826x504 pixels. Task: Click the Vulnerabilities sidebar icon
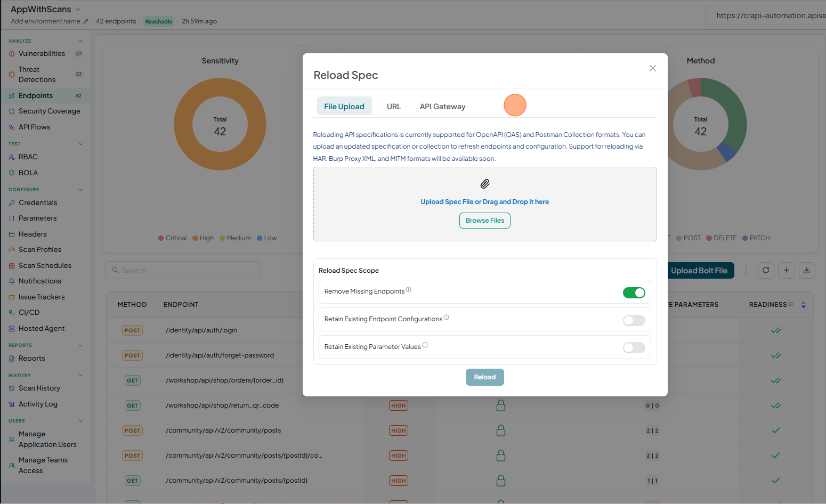[12, 54]
